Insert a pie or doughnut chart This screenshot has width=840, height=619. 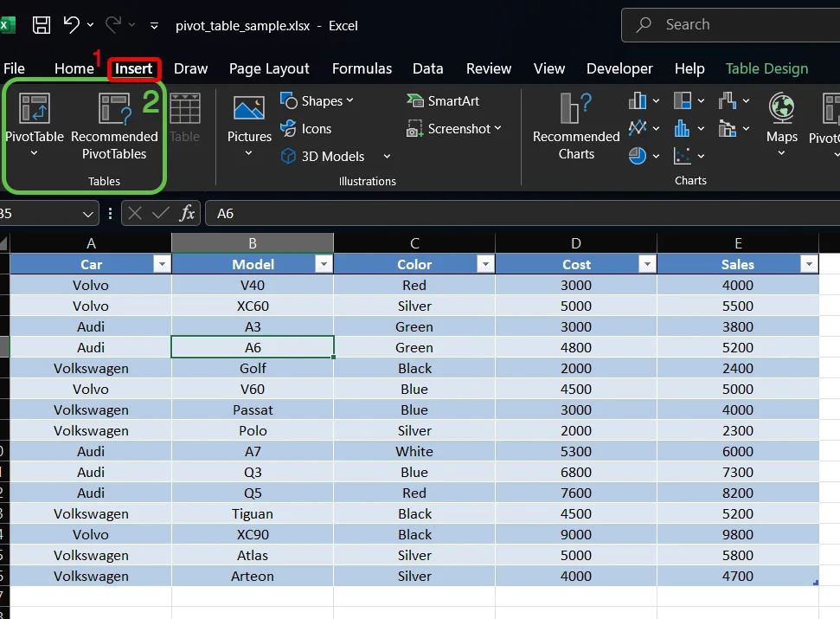coord(638,156)
